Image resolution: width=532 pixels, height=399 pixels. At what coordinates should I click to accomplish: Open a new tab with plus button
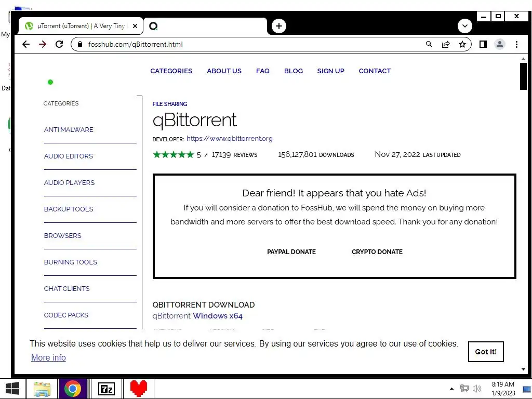pyautogui.click(x=279, y=26)
